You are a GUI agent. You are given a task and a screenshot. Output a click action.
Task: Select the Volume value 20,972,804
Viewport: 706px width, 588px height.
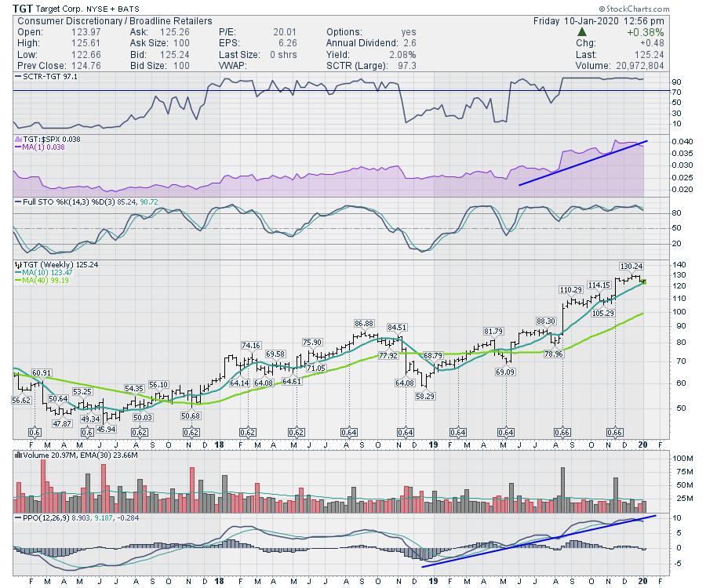click(640, 66)
